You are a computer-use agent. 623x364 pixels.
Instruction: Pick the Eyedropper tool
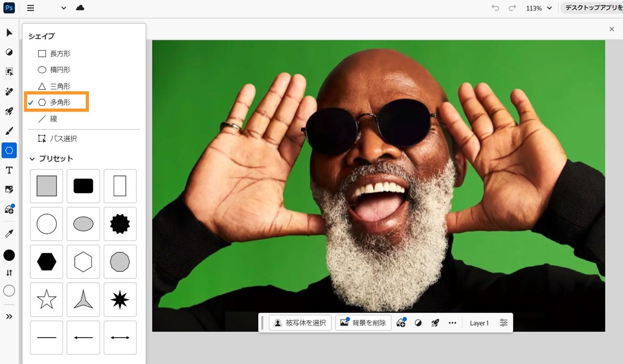pos(9,233)
